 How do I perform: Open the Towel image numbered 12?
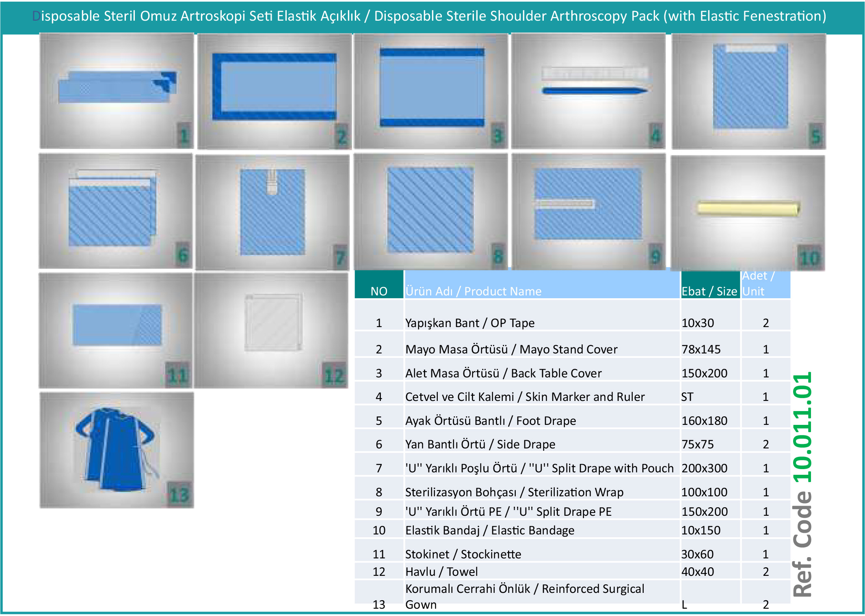click(271, 330)
